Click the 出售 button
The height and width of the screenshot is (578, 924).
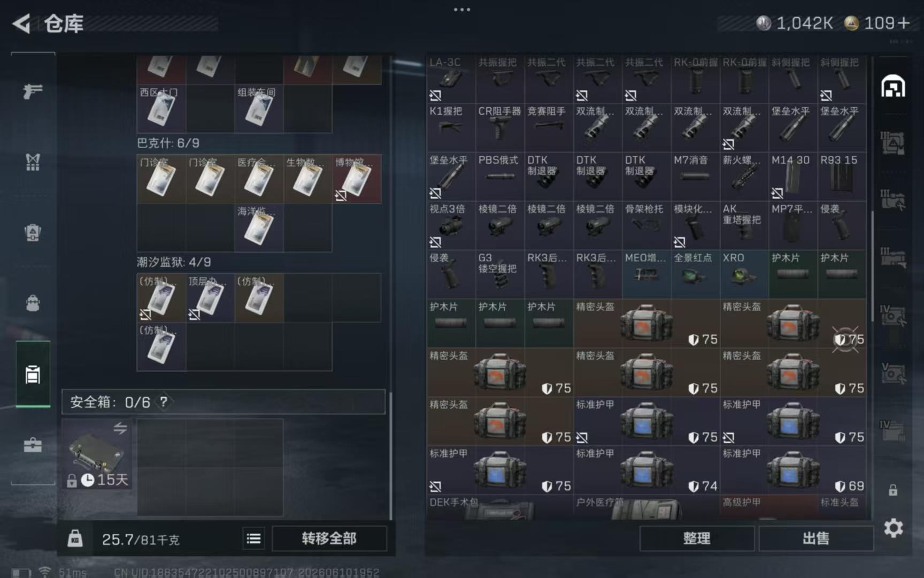pyautogui.click(x=816, y=538)
